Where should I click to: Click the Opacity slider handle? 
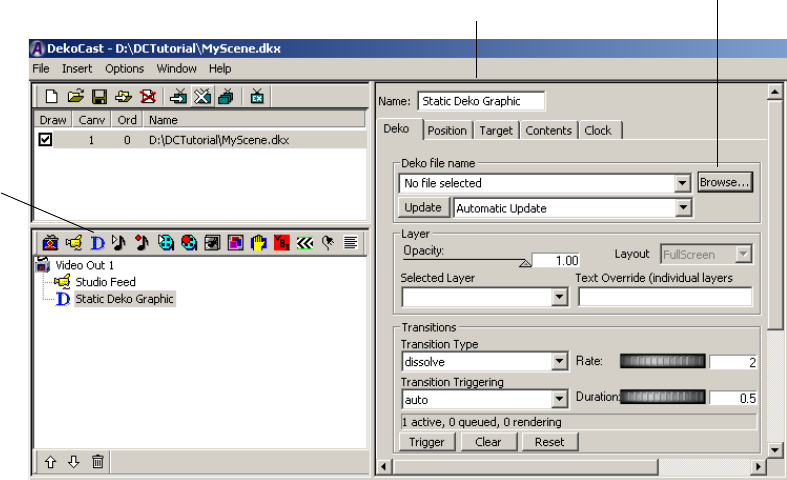tap(525, 263)
